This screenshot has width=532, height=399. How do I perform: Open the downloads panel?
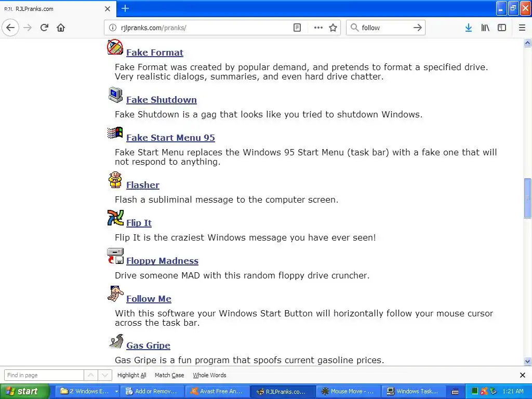click(468, 28)
